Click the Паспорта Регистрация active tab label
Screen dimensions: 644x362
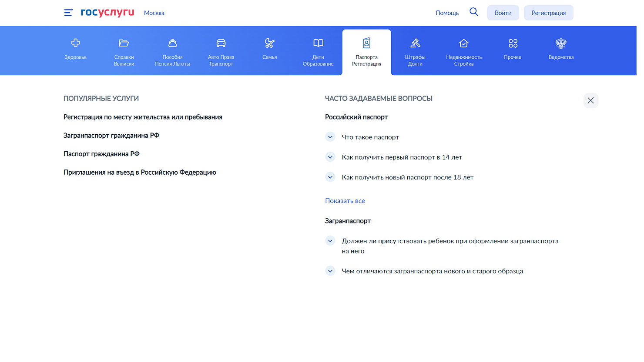coord(367,60)
